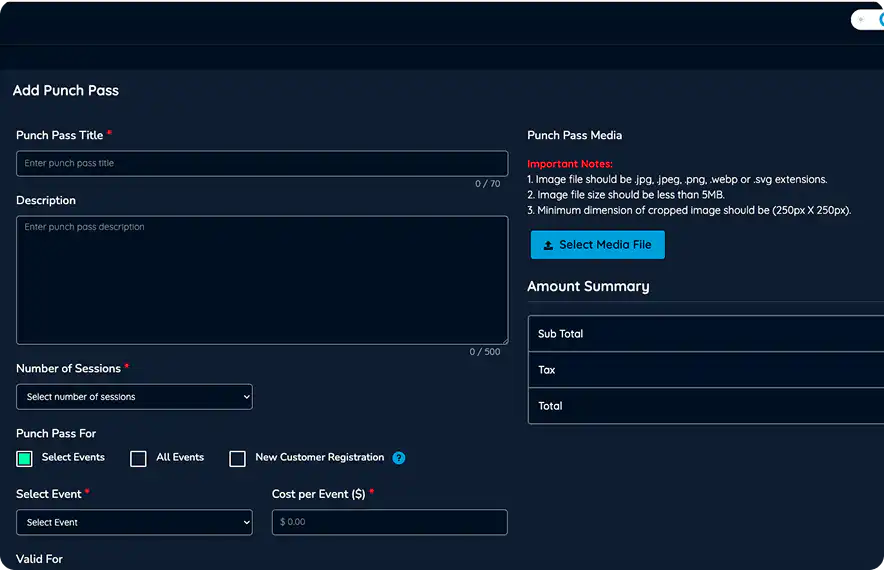Click the 0 / 500 character counter
The height and width of the screenshot is (570, 884).
[x=485, y=352]
